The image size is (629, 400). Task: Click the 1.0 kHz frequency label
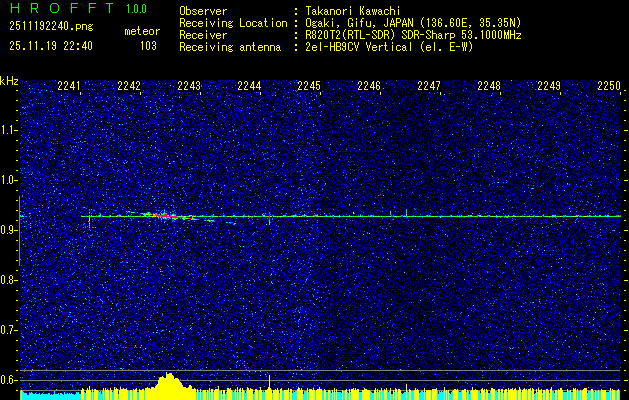coord(8,180)
